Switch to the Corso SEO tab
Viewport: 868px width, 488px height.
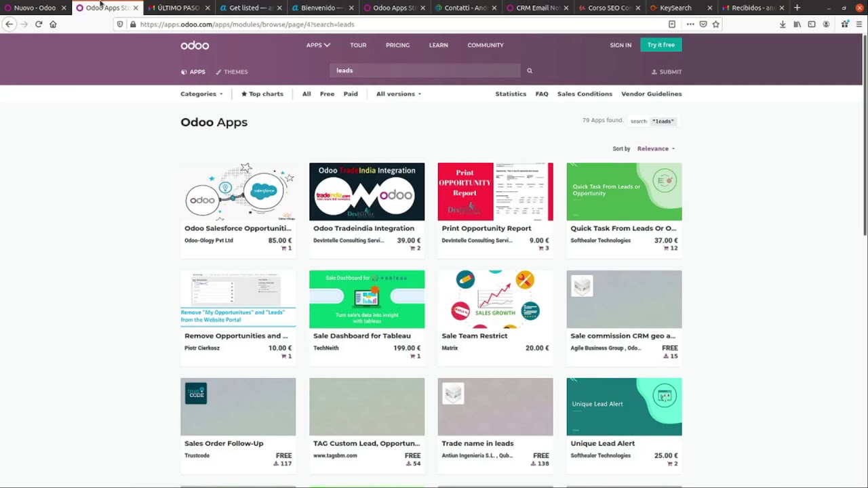coord(610,8)
